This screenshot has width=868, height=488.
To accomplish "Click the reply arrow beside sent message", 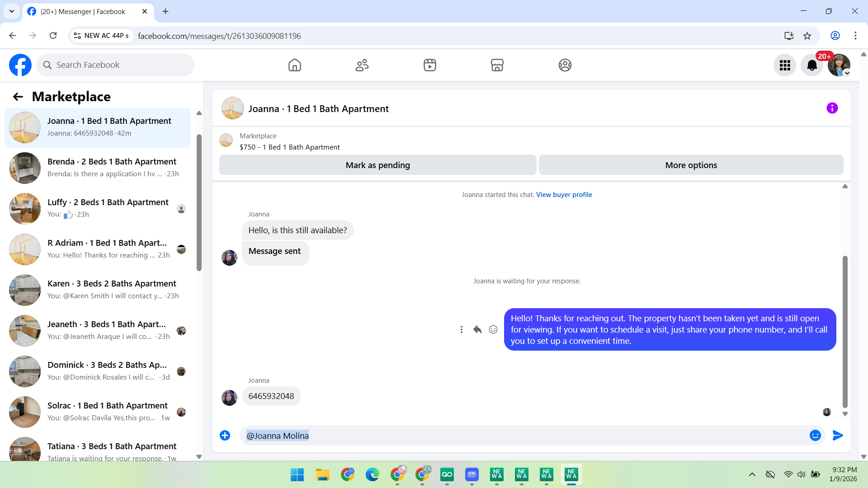I will pos(477,329).
